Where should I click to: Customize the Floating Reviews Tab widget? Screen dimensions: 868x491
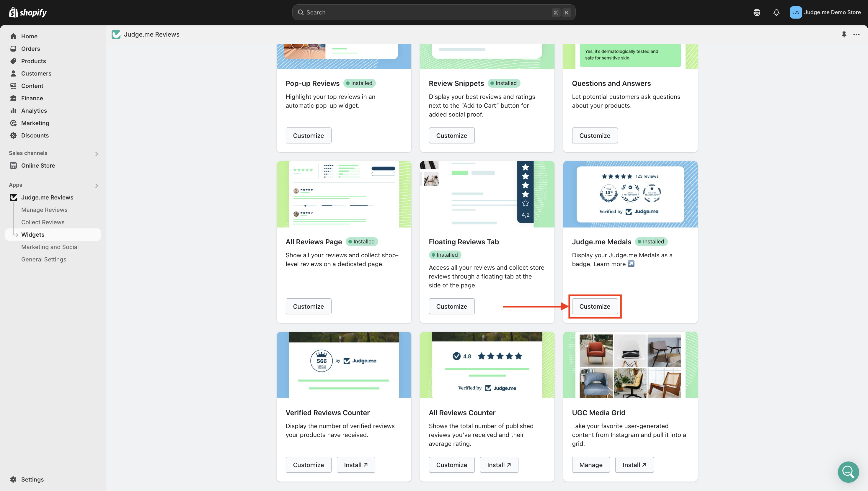pos(451,306)
